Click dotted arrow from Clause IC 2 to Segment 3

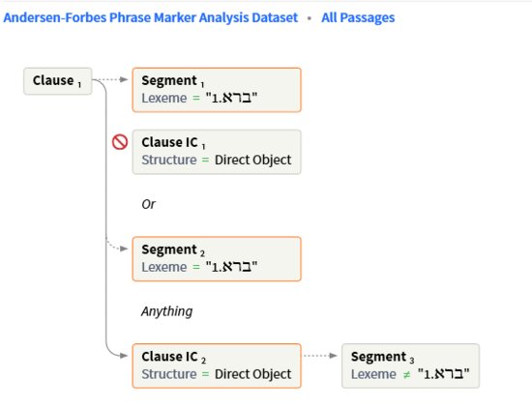tap(320, 356)
